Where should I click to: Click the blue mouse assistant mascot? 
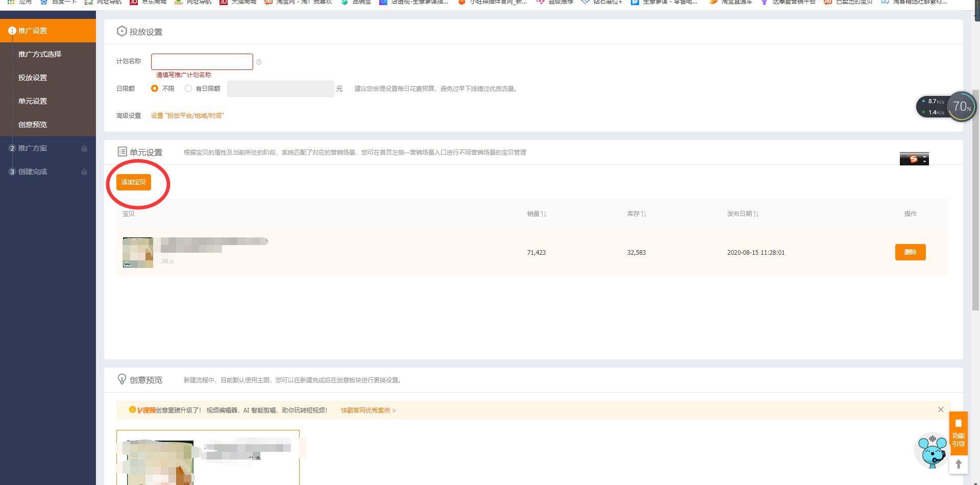[932, 450]
